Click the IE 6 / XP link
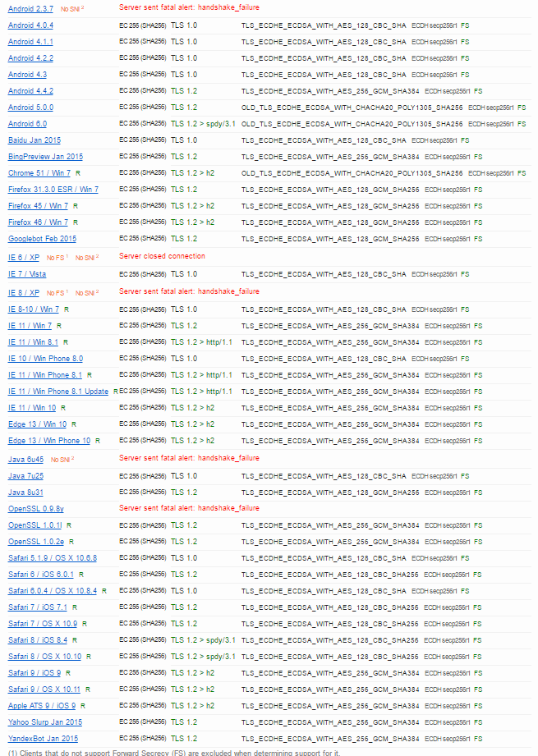Image resolution: width=538 pixels, height=756 pixels. tap(24, 258)
